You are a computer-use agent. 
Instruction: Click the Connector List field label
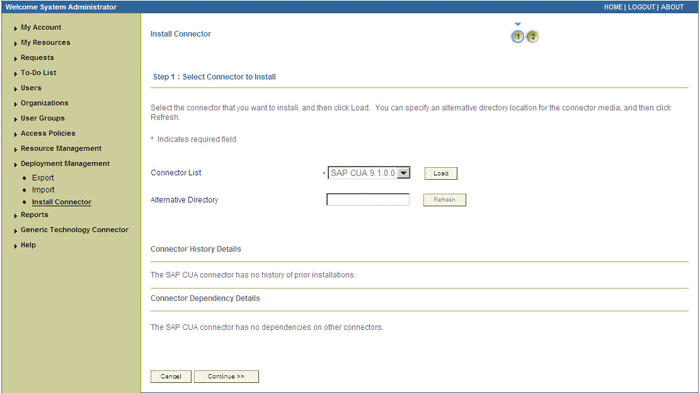click(176, 173)
